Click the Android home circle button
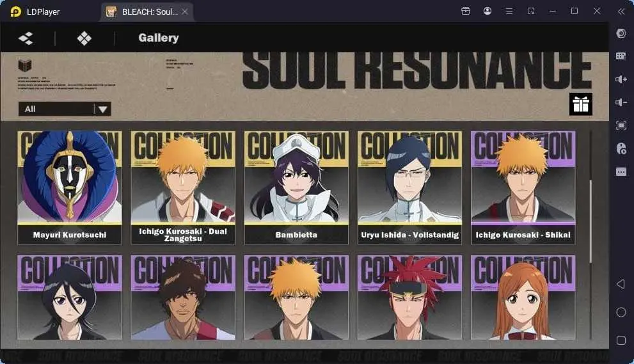The height and width of the screenshot is (364, 634). pyautogui.click(x=621, y=312)
